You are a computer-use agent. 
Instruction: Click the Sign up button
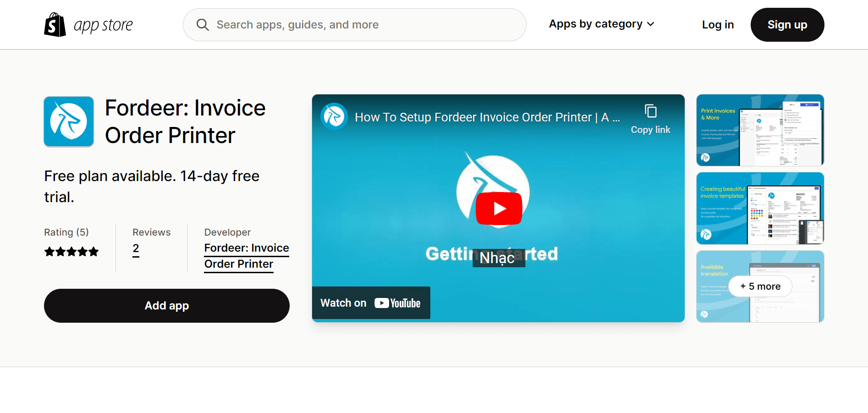[787, 25]
